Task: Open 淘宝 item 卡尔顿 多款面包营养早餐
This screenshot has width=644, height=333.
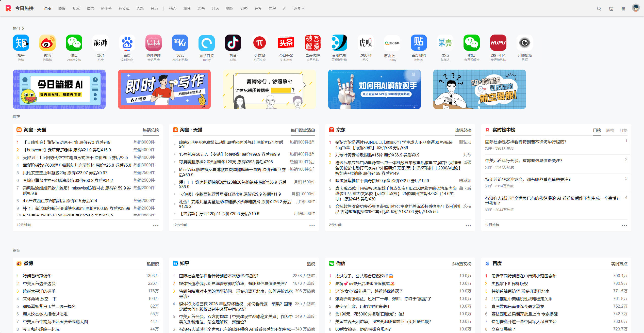Action: click(230, 194)
